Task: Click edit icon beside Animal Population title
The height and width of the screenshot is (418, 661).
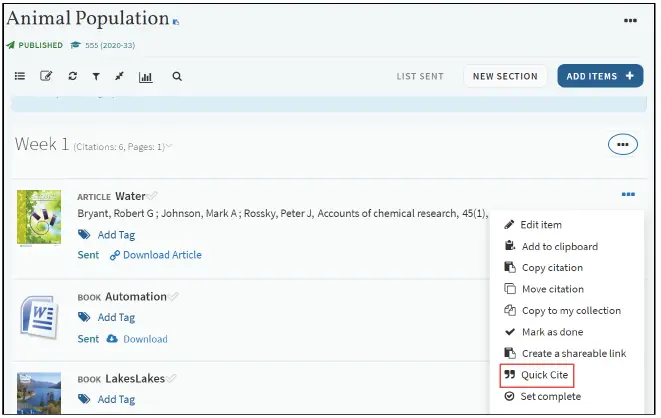Action: 176,21
